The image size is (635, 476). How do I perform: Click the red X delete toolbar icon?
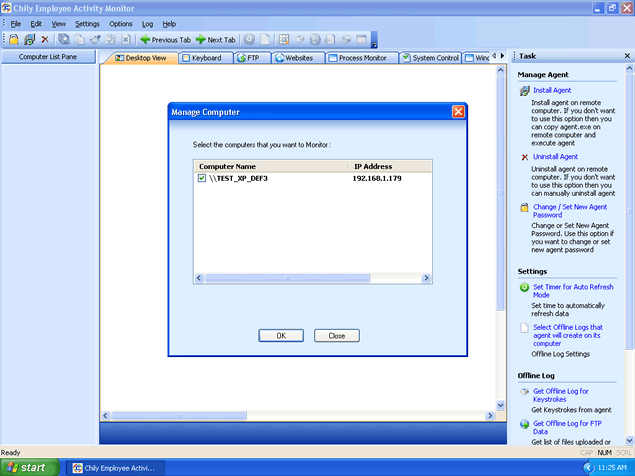tap(45, 40)
